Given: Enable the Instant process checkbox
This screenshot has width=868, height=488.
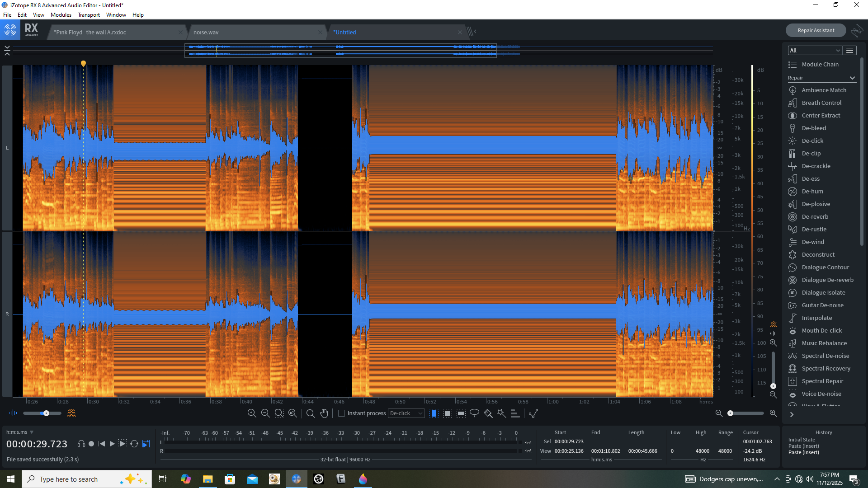Looking at the screenshot, I should pyautogui.click(x=342, y=413).
